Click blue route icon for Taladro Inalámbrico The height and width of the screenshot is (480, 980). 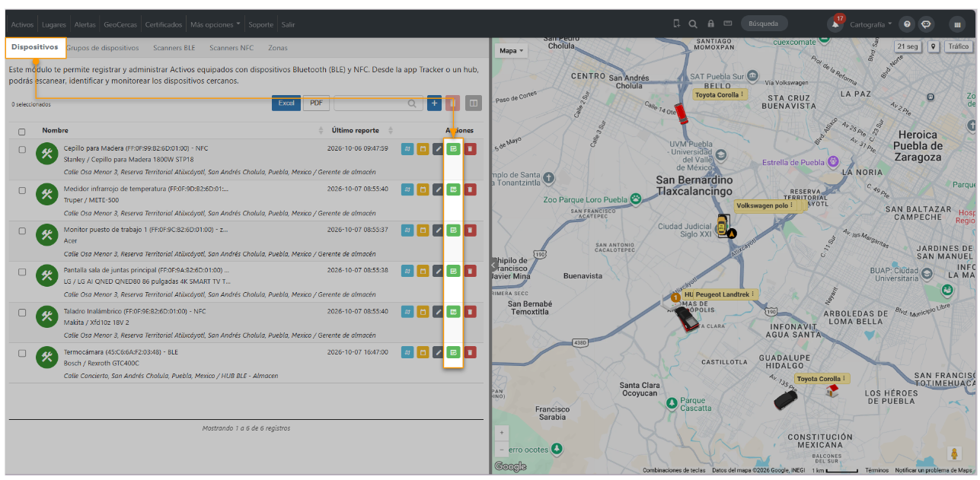pyautogui.click(x=407, y=312)
